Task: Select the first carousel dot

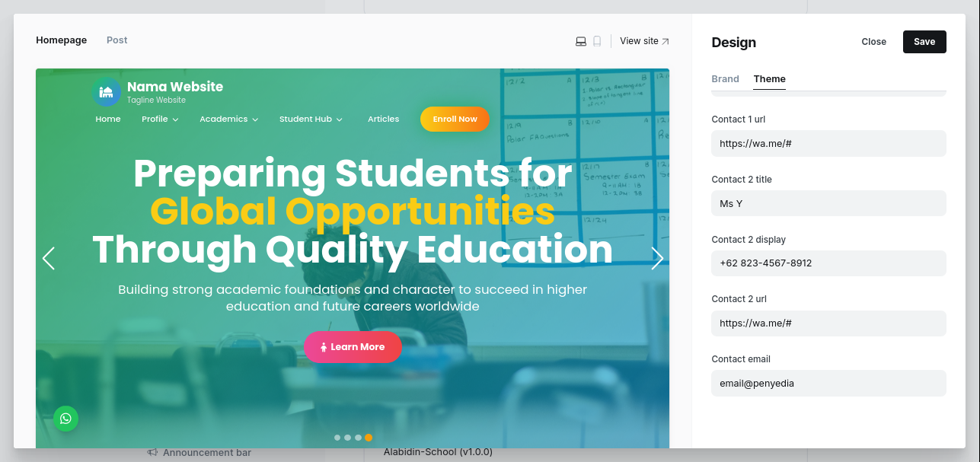Action: coord(337,438)
